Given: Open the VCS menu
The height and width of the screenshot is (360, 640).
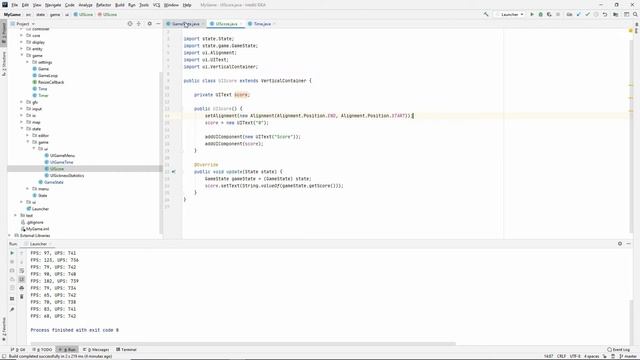Looking at the screenshot, I should (156, 5).
